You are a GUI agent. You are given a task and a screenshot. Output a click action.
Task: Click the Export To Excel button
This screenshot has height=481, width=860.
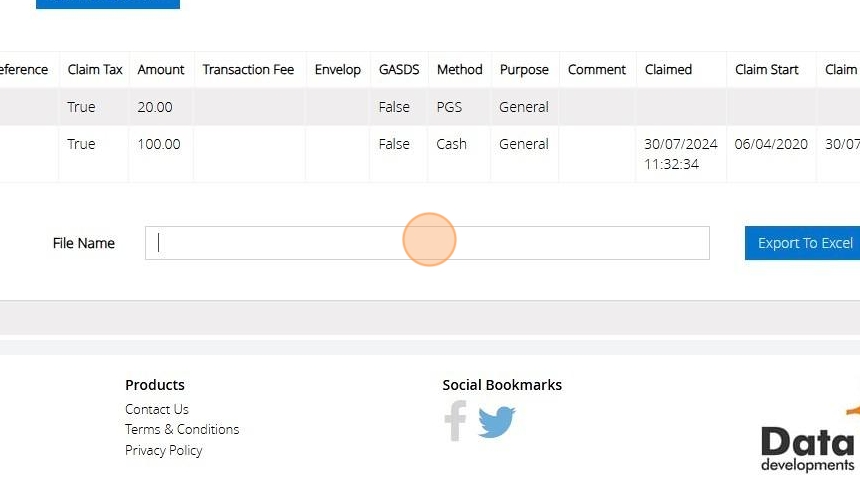tap(803, 243)
